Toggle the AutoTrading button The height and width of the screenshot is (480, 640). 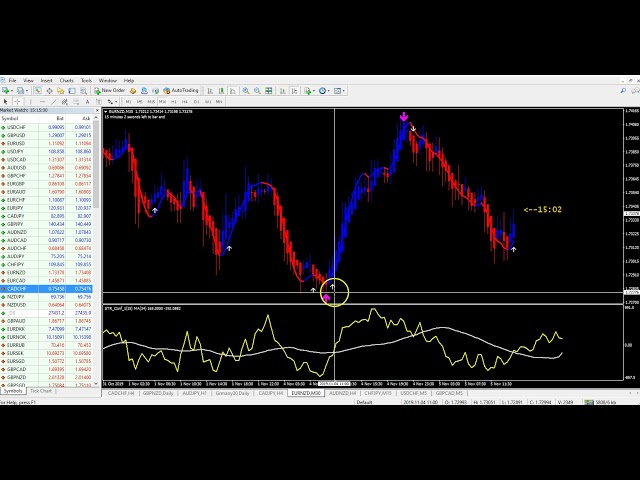click(182, 90)
